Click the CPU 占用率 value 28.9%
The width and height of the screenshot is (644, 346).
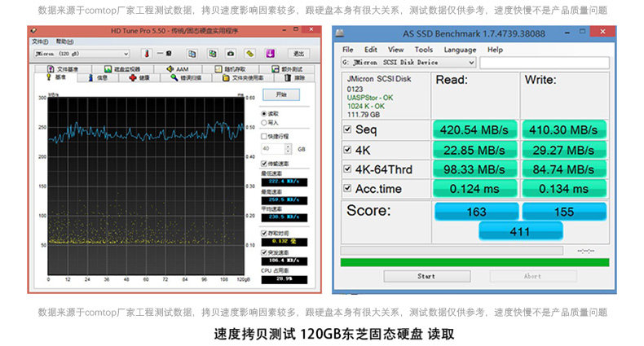(x=285, y=279)
